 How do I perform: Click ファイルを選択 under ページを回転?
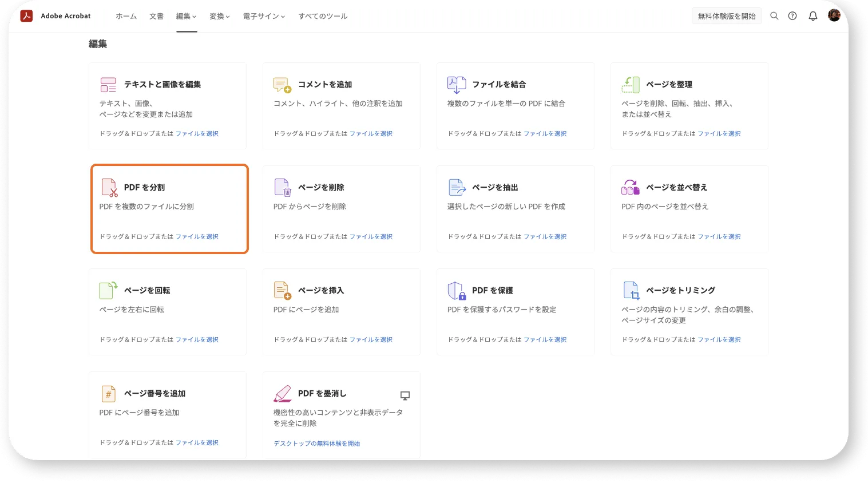pyautogui.click(x=197, y=339)
